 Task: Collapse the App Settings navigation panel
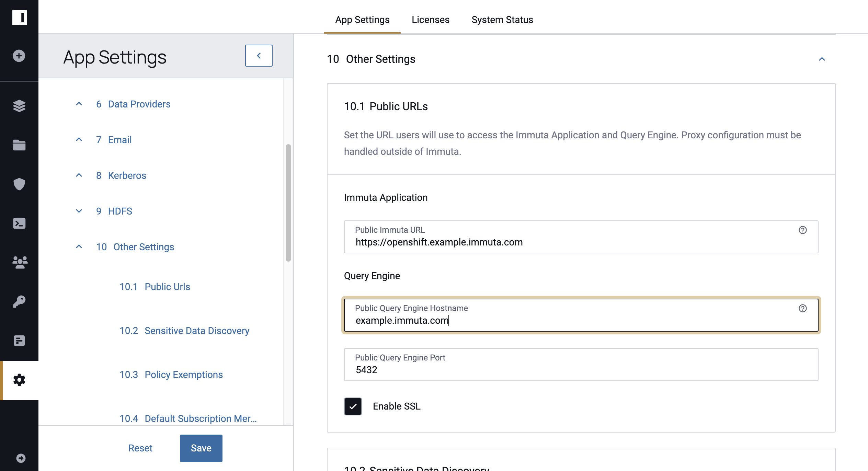point(259,56)
